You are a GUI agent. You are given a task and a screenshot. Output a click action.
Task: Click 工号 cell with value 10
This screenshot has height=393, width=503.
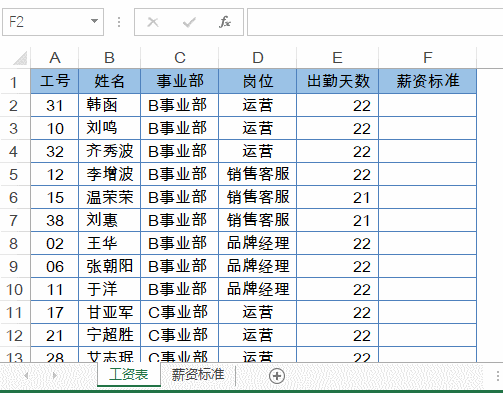tap(55, 128)
